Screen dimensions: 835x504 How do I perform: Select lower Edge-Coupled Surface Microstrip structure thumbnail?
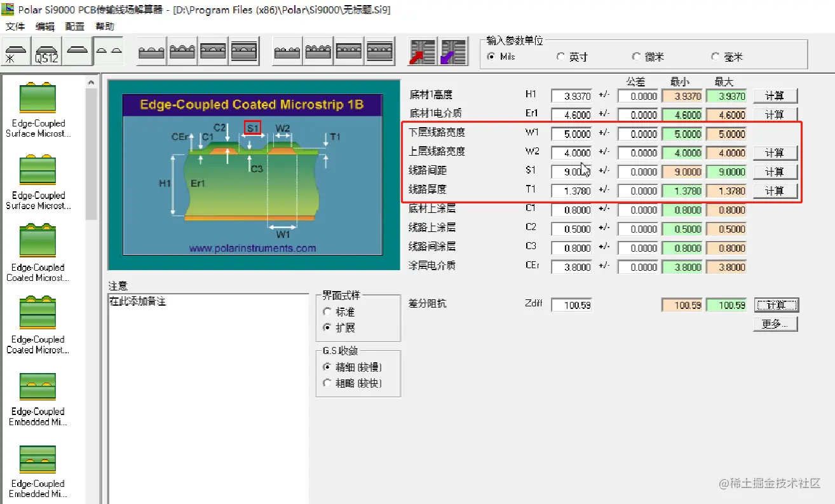[38, 182]
